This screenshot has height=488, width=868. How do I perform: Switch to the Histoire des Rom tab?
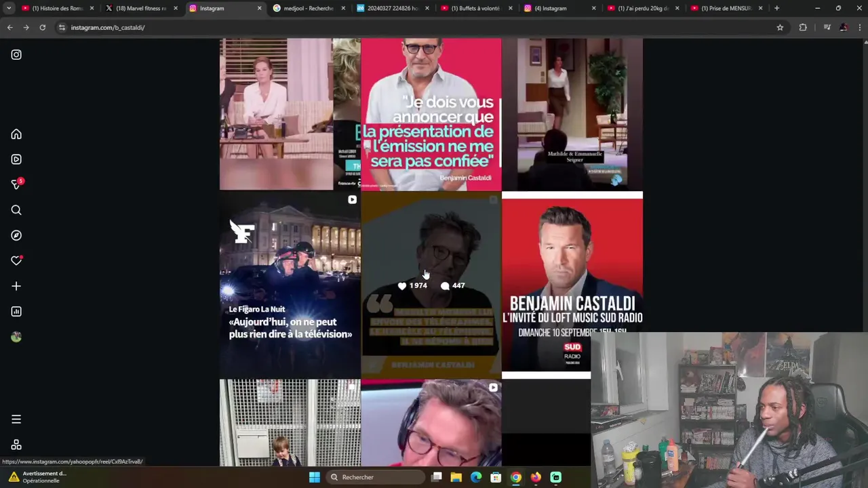tap(57, 8)
